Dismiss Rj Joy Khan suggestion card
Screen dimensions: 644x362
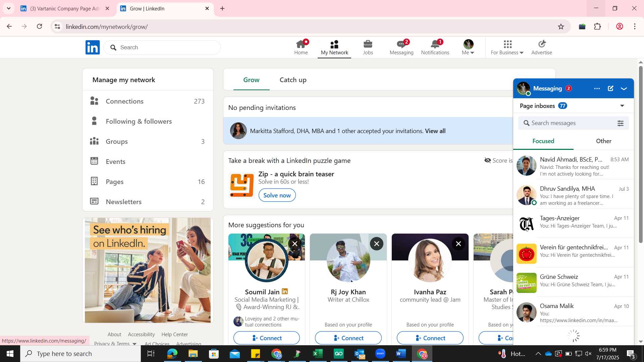(x=376, y=244)
